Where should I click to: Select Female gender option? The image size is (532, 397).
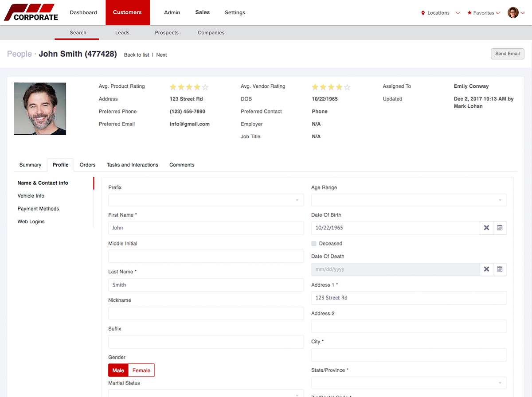[141, 370]
